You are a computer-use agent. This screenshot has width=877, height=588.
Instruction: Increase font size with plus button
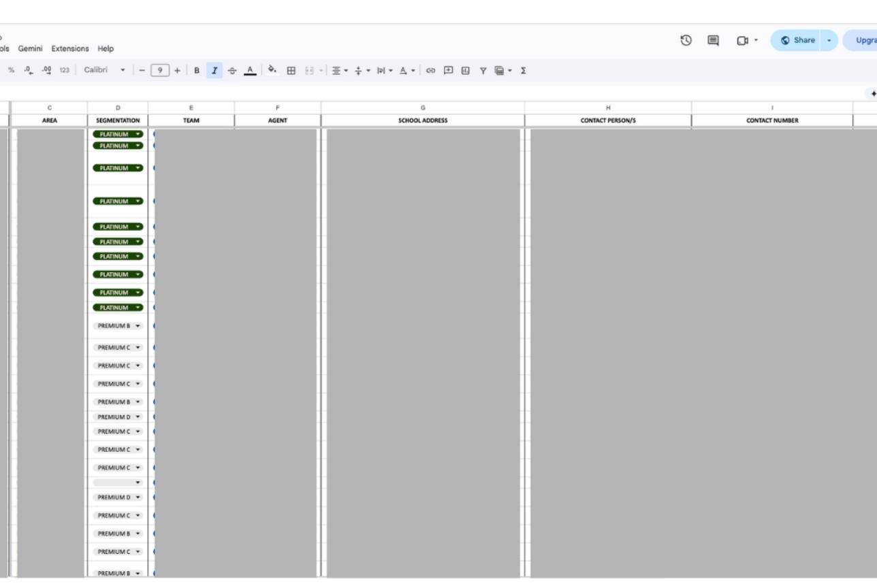pyautogui.click(x=177, y=70)
